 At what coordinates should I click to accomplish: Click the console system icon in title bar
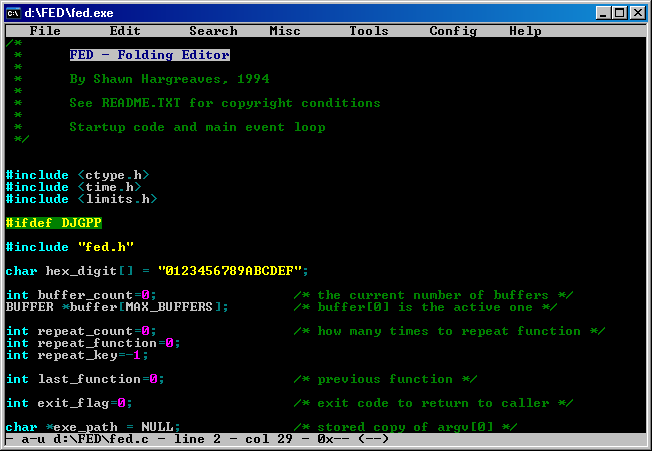[13, 11]
